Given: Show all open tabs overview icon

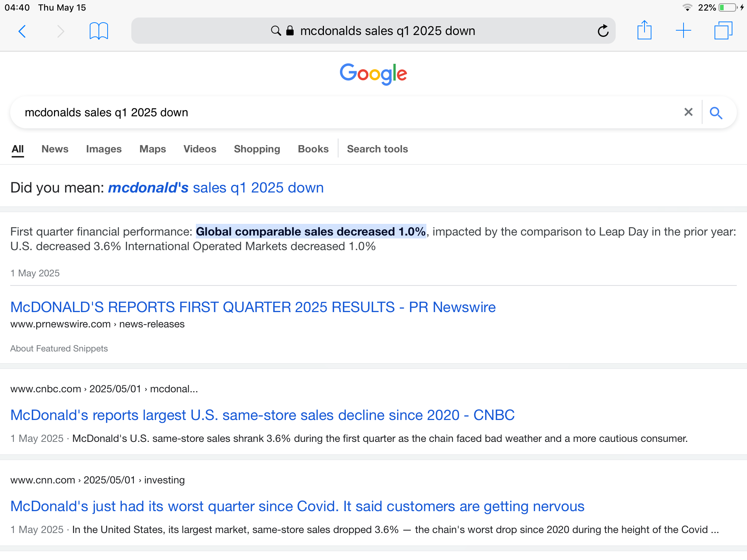Looking at the screenshot, I should (723, 31).
